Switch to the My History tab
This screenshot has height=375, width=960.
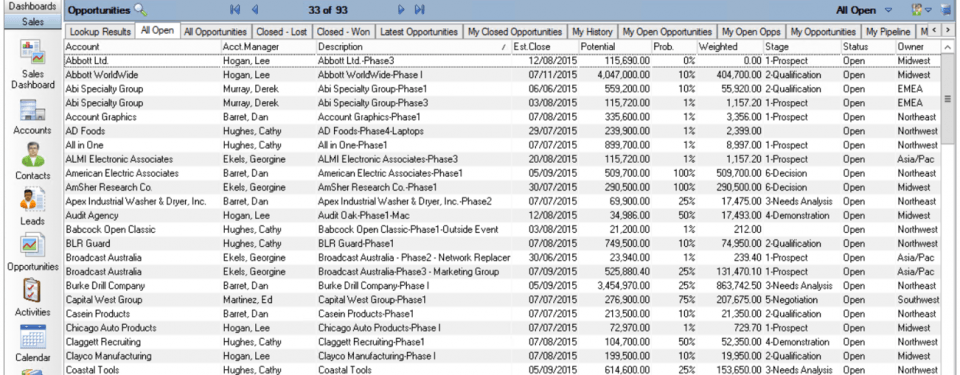[x=592, y=32]
